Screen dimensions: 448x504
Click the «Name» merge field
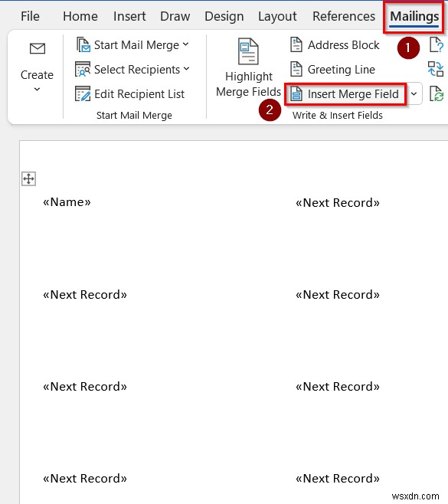[x=67, y=202]
